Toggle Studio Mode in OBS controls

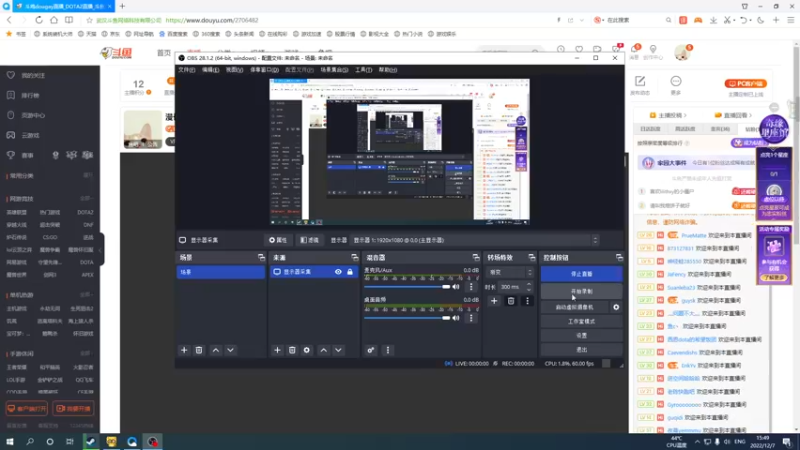(x=581, y=321)
